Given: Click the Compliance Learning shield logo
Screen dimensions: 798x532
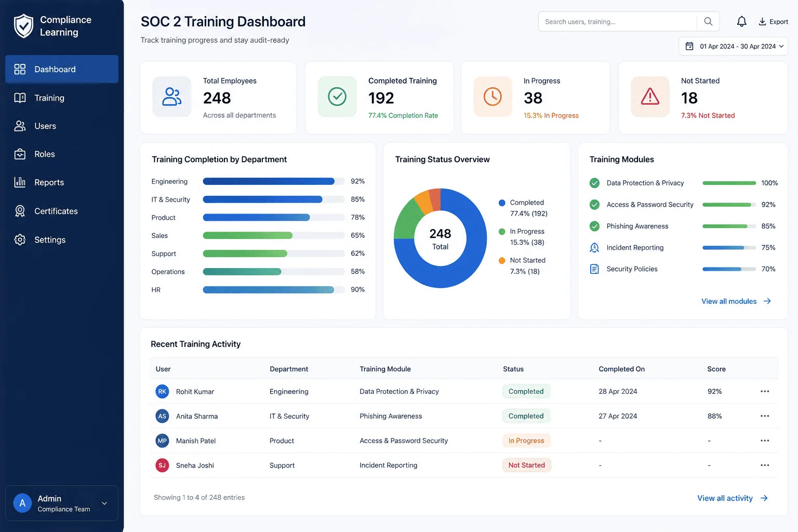Looking at the screenshot, I should (23, 26).
